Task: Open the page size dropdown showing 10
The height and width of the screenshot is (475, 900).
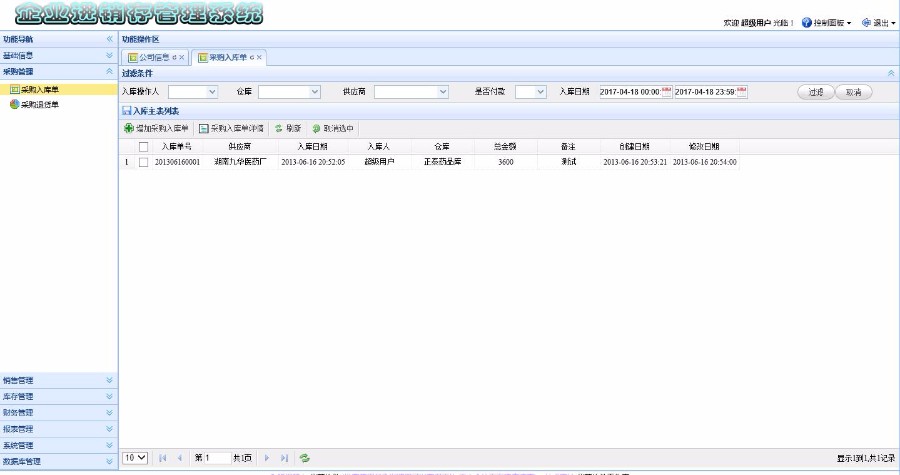Action: (x=135, y=458)
